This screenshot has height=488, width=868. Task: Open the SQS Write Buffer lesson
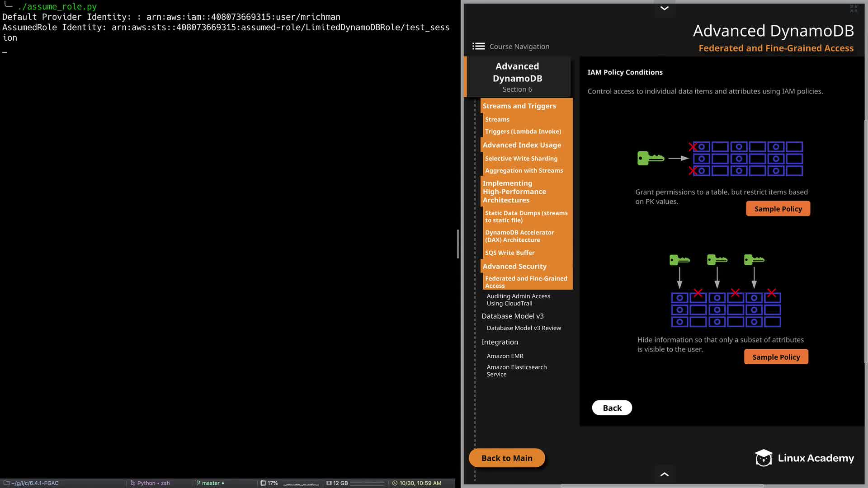pyautogui.click(x=509, y=253)
